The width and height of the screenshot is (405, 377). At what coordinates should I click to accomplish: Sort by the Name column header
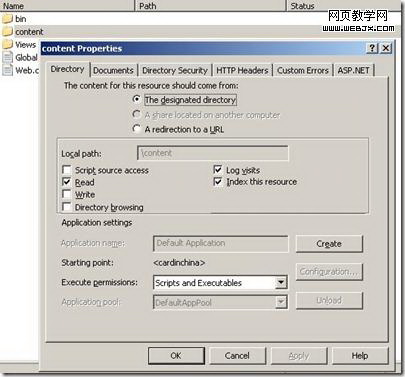tap(67, 6)
